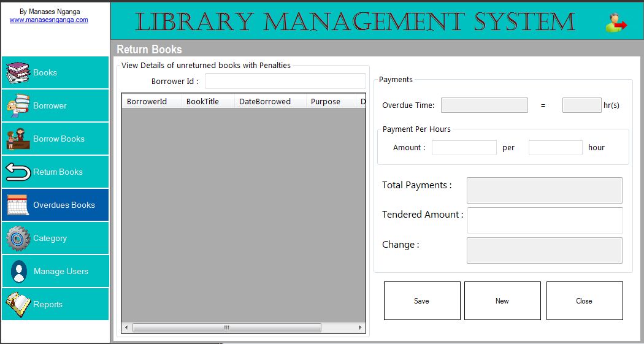The image size is (644, 344).
Task: Click the 'Payment Per Hours' group label
Action: coord(416,129)
